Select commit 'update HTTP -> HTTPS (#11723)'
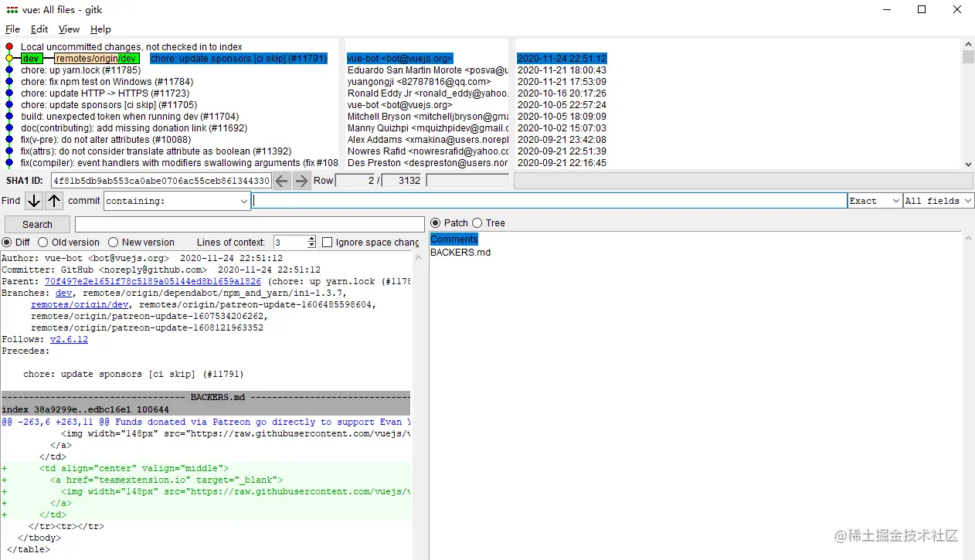This screenshot has width=975, height=560. (105, 93)
